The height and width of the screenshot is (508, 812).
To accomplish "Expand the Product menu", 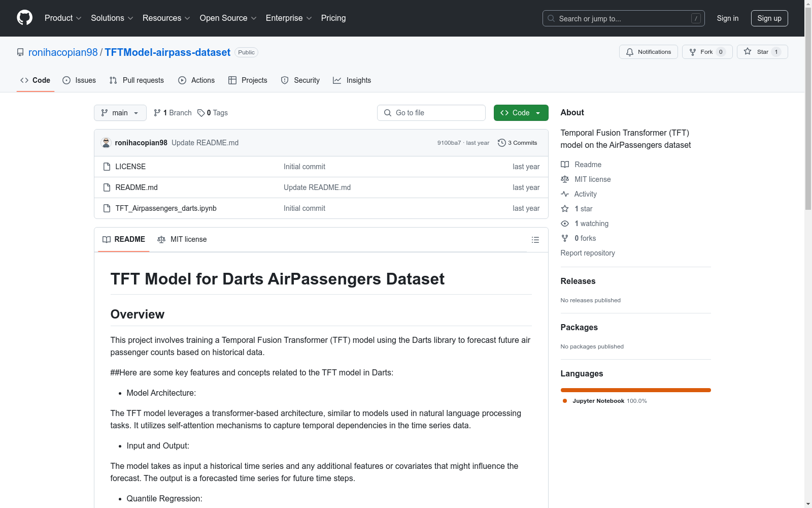I will click(x=63, y=18).
